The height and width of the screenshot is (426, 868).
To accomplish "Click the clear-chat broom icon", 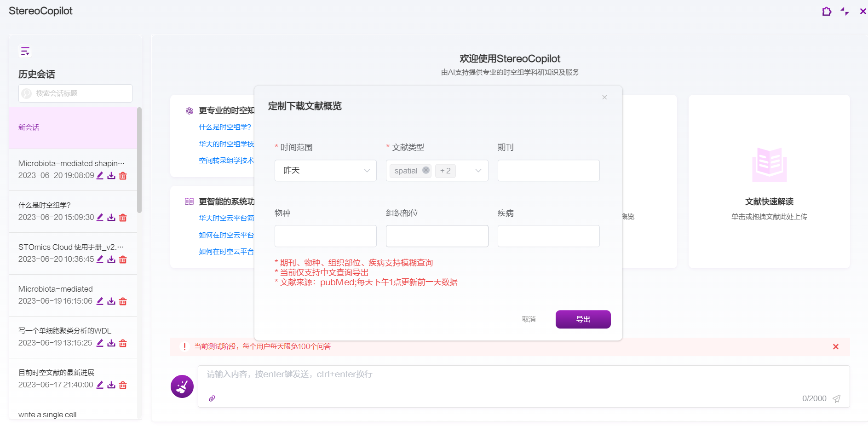I will [182, 386].
